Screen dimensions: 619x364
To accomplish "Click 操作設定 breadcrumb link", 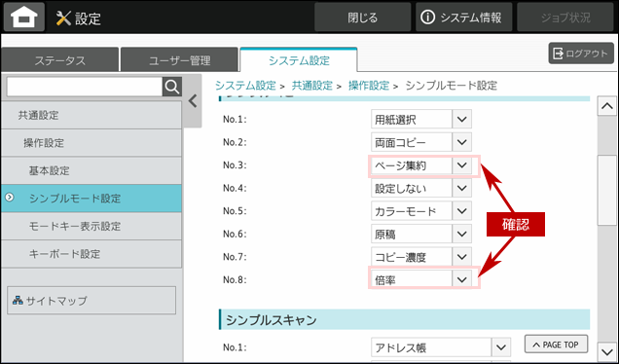I will click(368, 86).
